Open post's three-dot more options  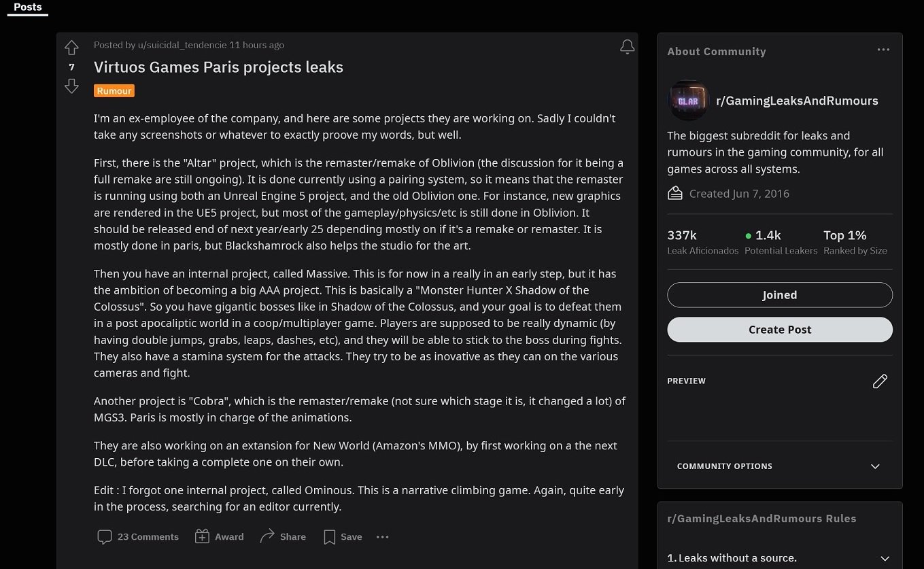click(383, 537)
